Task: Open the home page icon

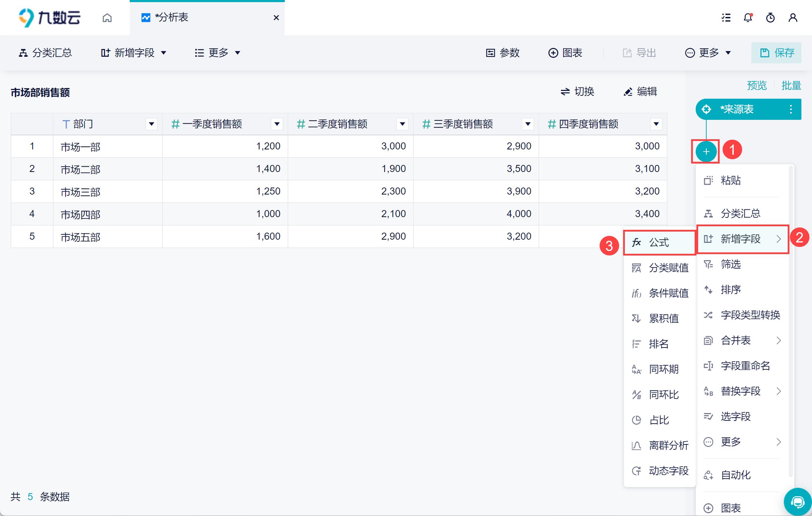Action: (x=107, y=18)
